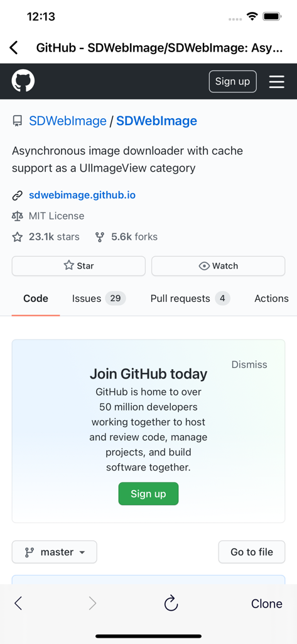Star the SDWebImage repository
This screenshot has height=644, width=297.
point(78,266)
